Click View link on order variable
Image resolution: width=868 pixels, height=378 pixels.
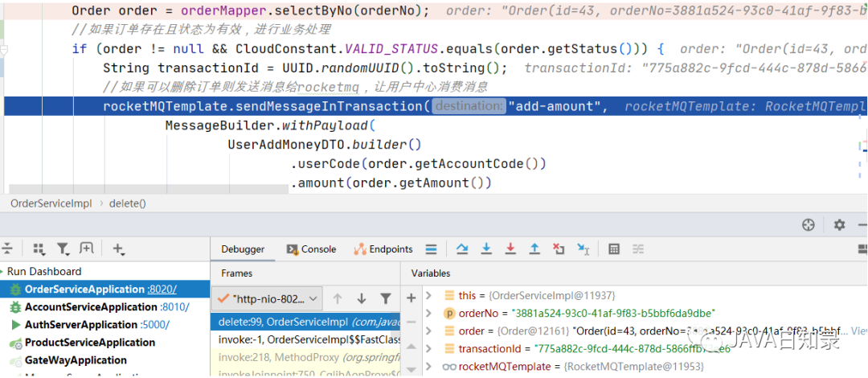point(858,331)
